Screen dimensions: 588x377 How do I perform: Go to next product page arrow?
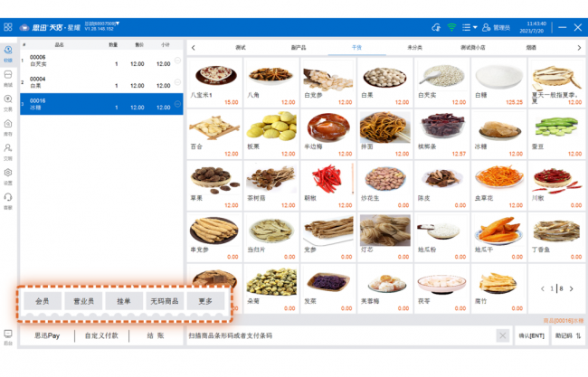tap(571, 288)
